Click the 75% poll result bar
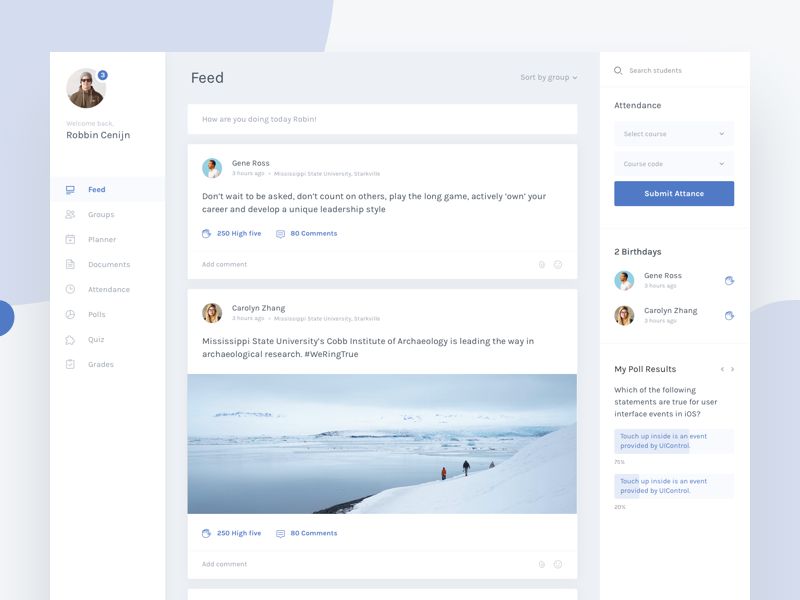Screen dimensions: 800x600 pos(674,440)
